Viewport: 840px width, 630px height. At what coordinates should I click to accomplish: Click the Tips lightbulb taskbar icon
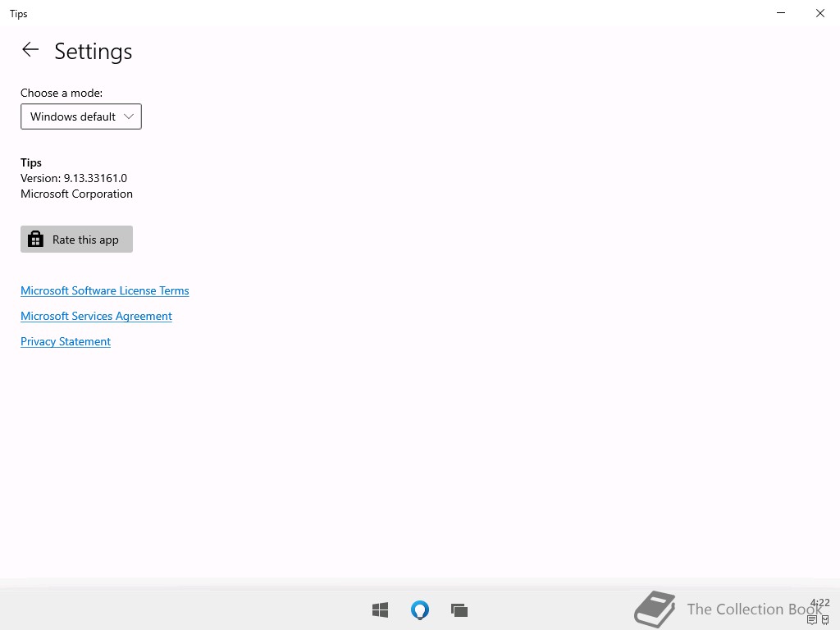[x=420, y=609]
